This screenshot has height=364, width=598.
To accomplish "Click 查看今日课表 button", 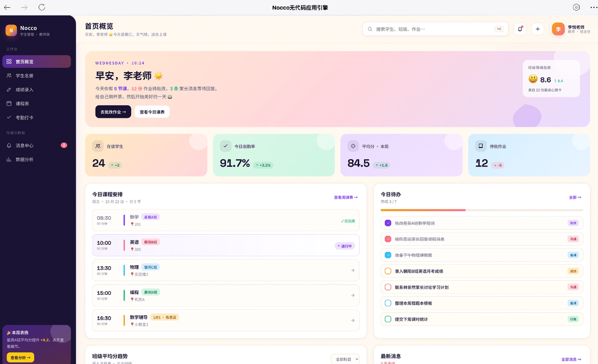I will click(152, 112).
